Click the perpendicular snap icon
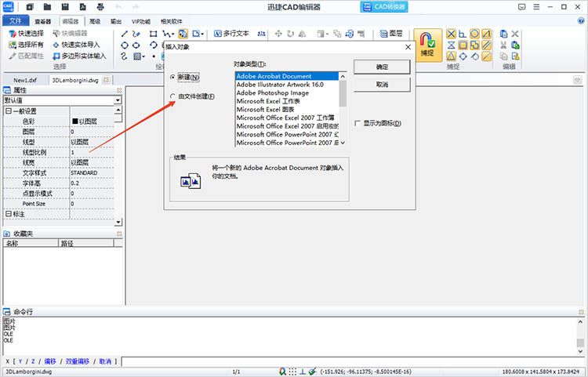 tap(463, 34)
